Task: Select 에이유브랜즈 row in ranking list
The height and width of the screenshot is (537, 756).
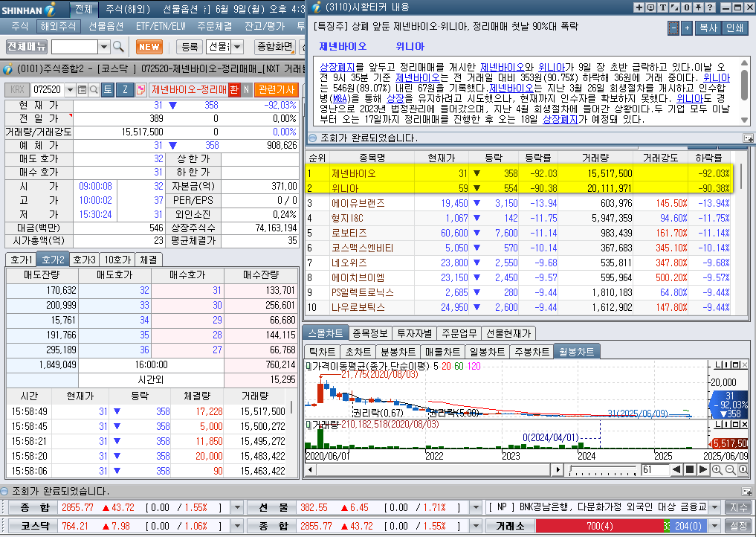Action: (518, 203)
